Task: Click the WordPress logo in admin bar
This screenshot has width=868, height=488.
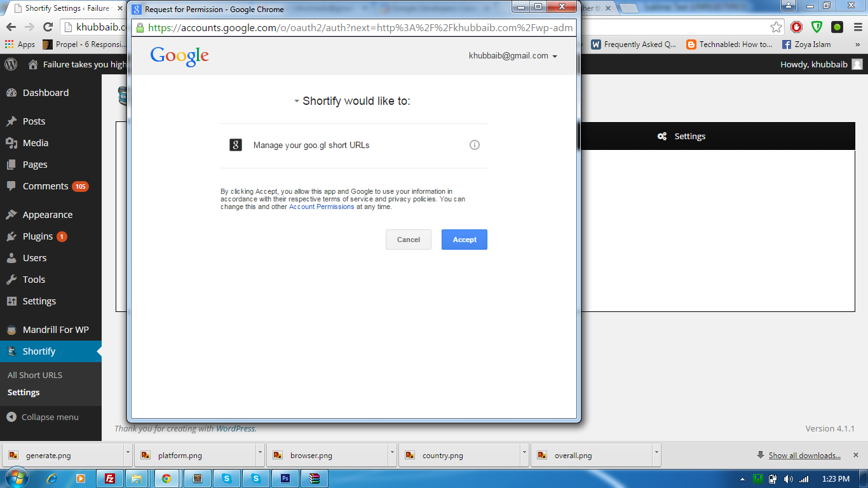Action: [11, 64]
